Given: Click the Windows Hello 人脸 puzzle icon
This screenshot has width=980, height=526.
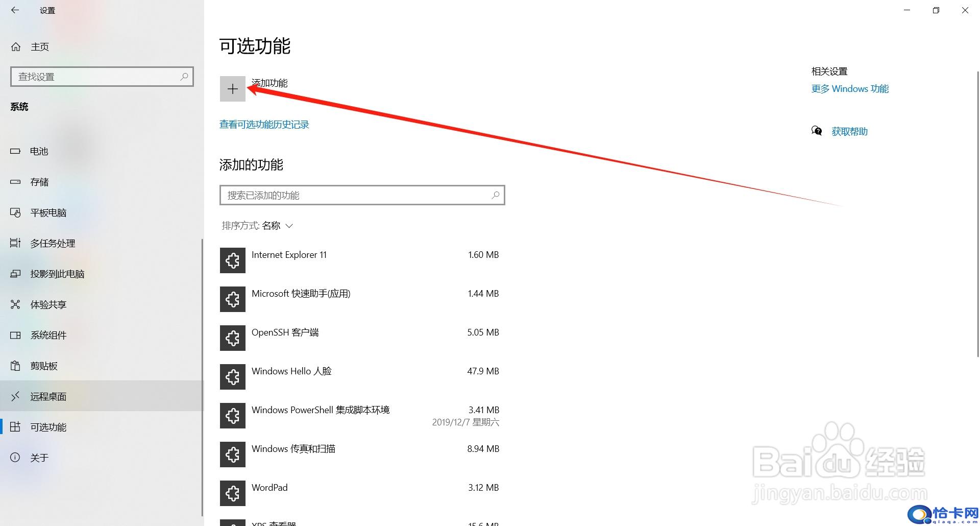Looking at the screenshot, I should 233,377.
